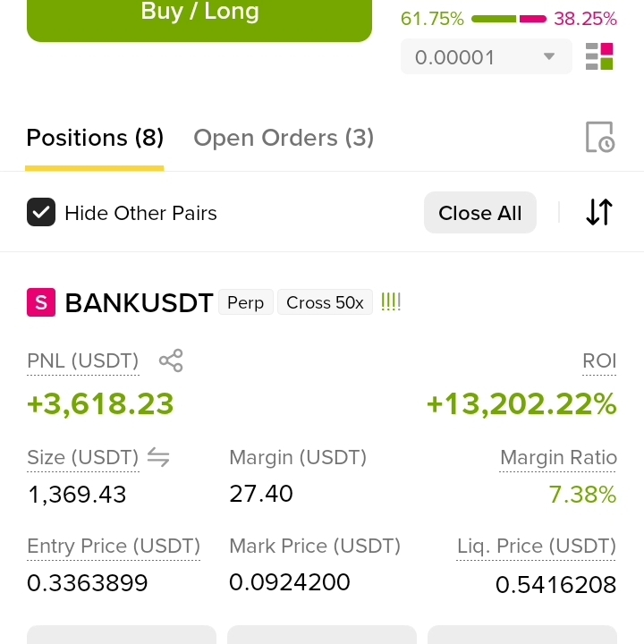The height and width of the screenshot is (644, 644).
Task: Tap the Perp contract tag
Action: click(246, 302)
